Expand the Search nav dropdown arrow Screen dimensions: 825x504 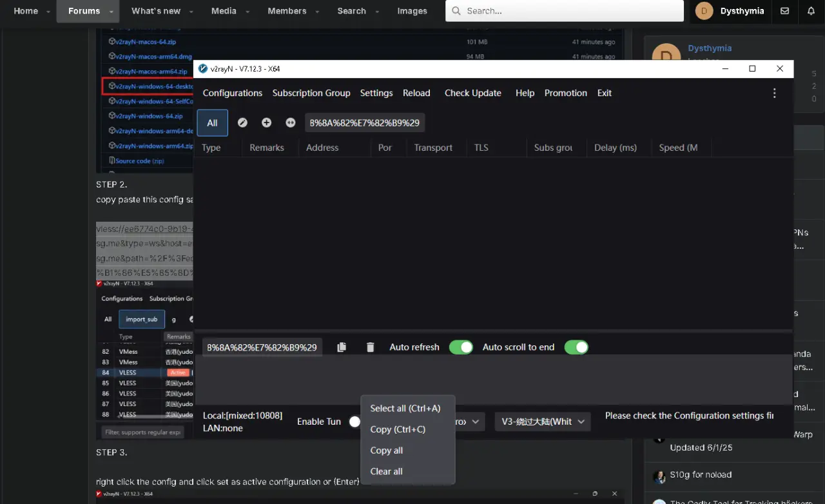pos(377,12)
